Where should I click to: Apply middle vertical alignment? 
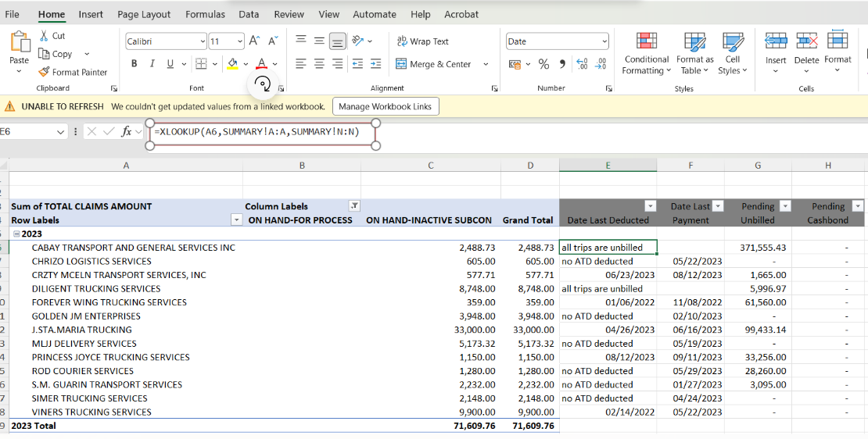click(x=319, y=41)
